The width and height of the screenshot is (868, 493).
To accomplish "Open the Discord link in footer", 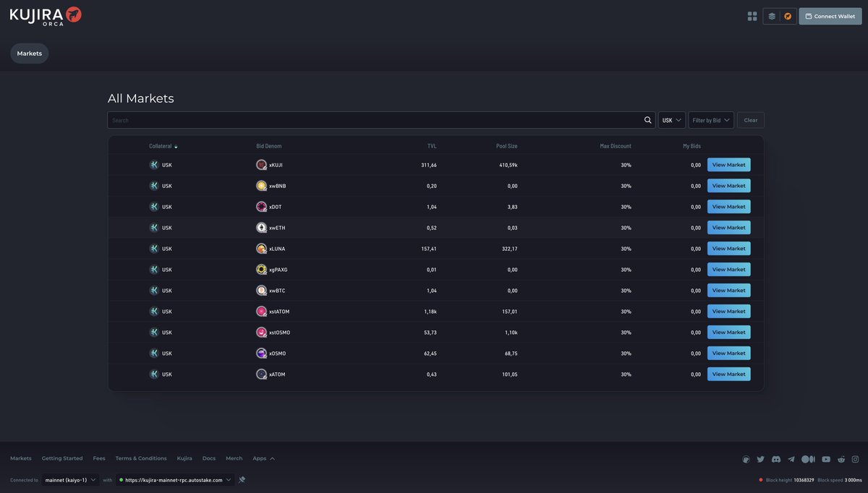I will (776, 459).
